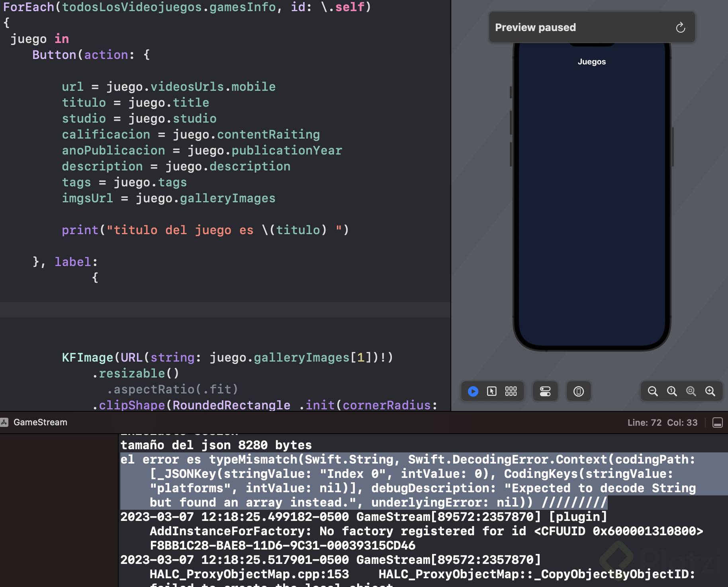Click the 'Button(action: {' code line

coord(91,55)
